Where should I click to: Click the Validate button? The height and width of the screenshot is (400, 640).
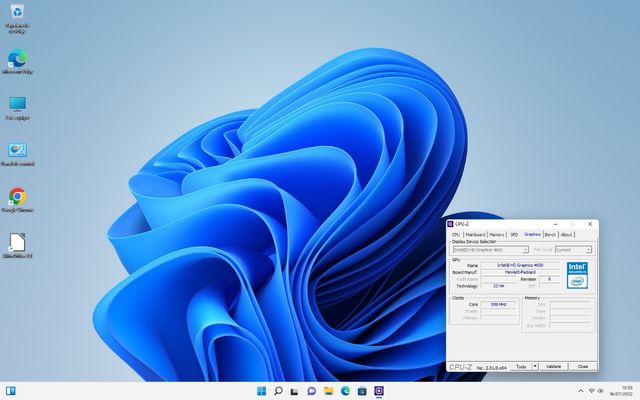click(553, 366)
